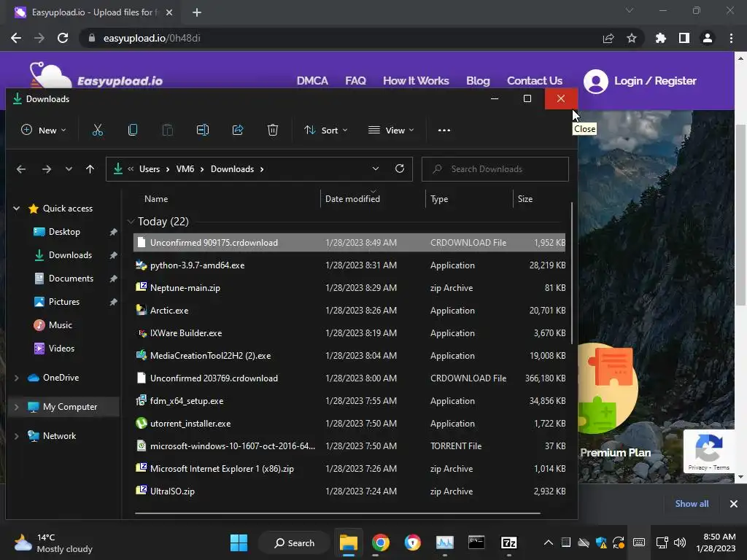The width and height of the screenshot is (747, 560).
Task: Click the Users breadcrumb in address bar
Action: tap(150, 169)
